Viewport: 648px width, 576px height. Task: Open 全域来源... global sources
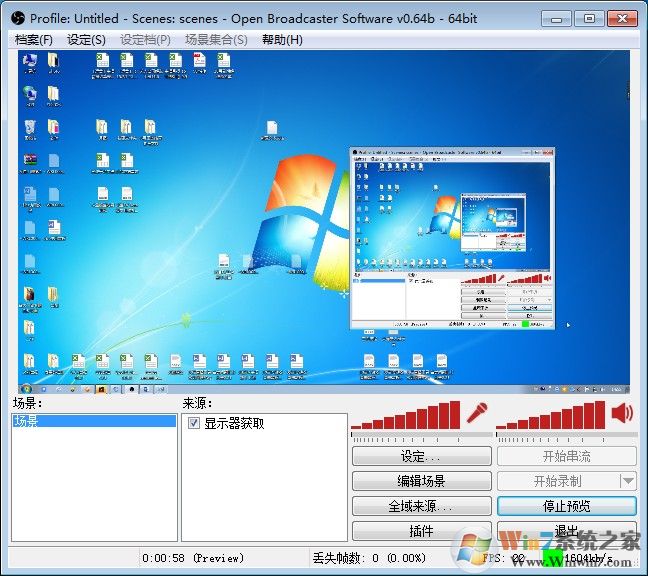421,506
